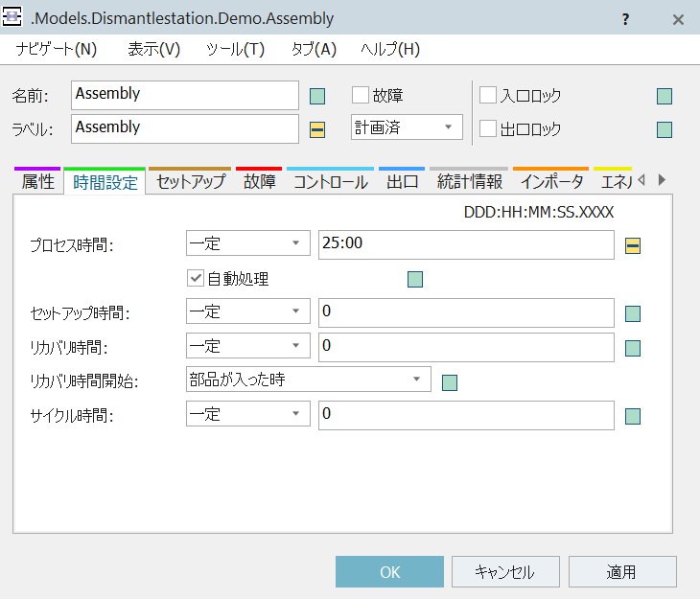Switch to the 出口 tab
Screen dimensions: 700x599
(x=402, y=182)
